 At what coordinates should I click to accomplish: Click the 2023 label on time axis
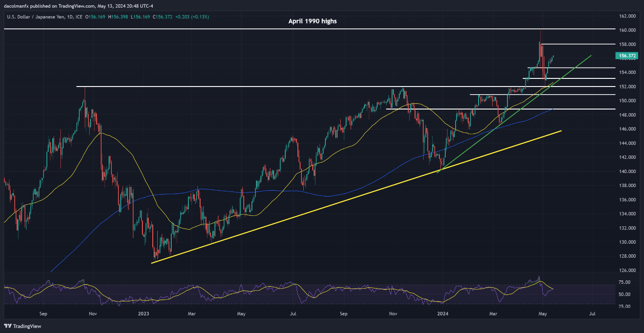click(144, 313)
